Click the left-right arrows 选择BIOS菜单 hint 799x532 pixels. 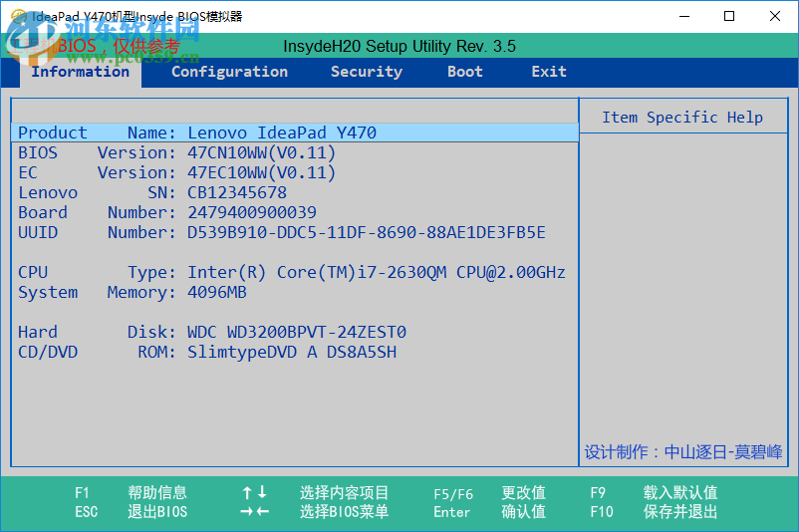pyautogui.click(x=315, y=512)
